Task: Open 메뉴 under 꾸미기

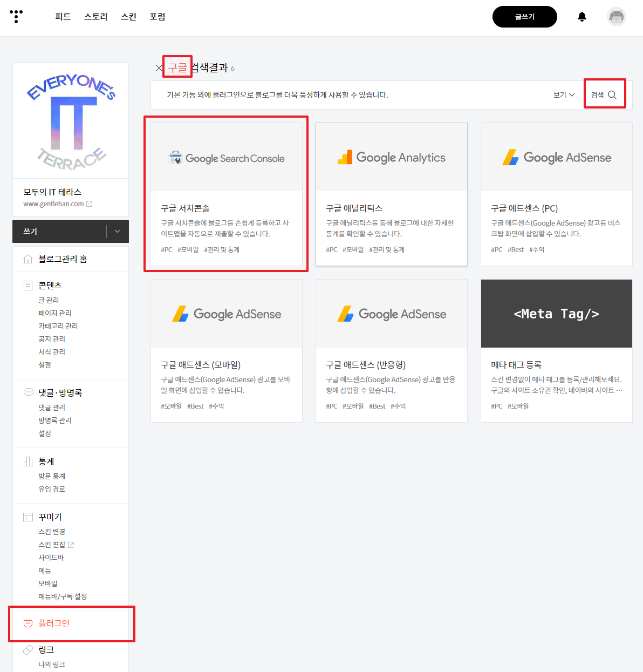Action: pyautogui.click(x=45, y=571)
